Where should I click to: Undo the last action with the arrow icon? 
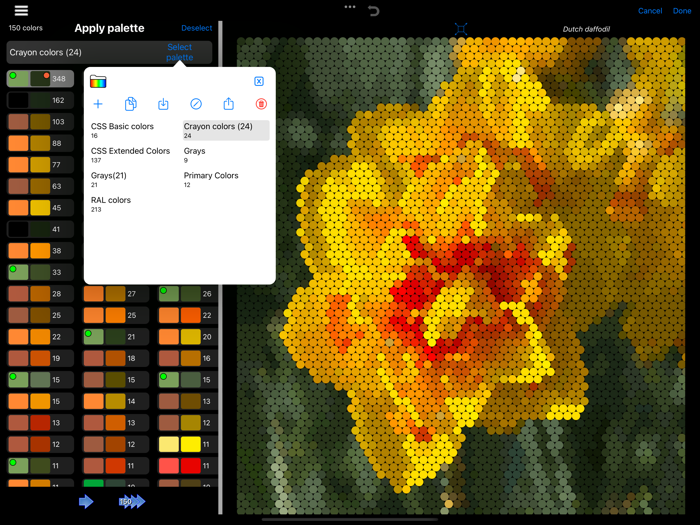(x=374, y=10)
